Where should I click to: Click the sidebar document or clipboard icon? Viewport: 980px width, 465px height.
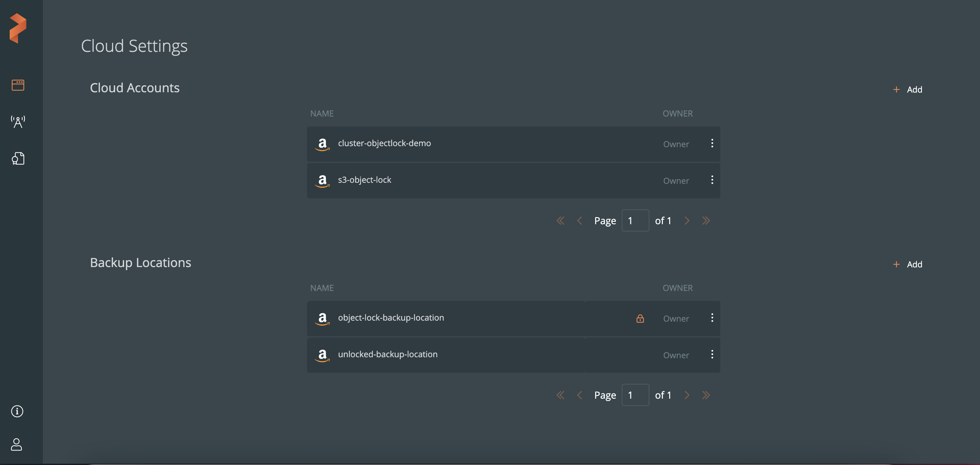(x=18, y=158)
